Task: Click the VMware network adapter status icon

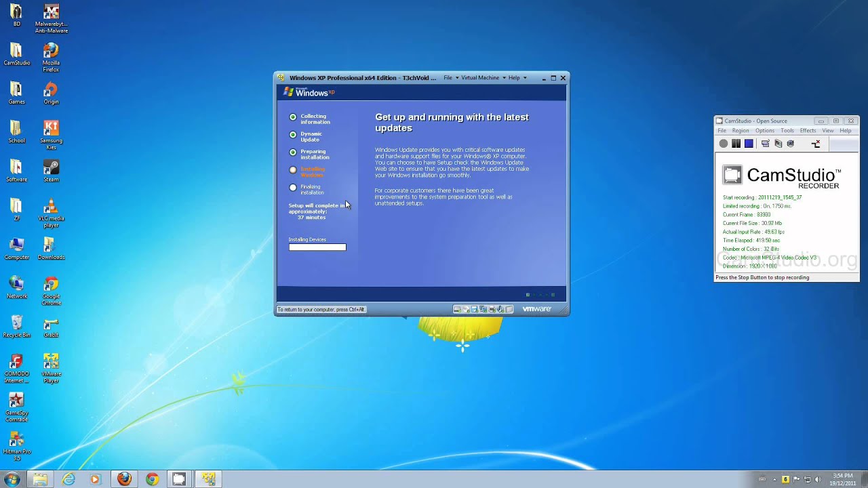Action: point(483,309)
